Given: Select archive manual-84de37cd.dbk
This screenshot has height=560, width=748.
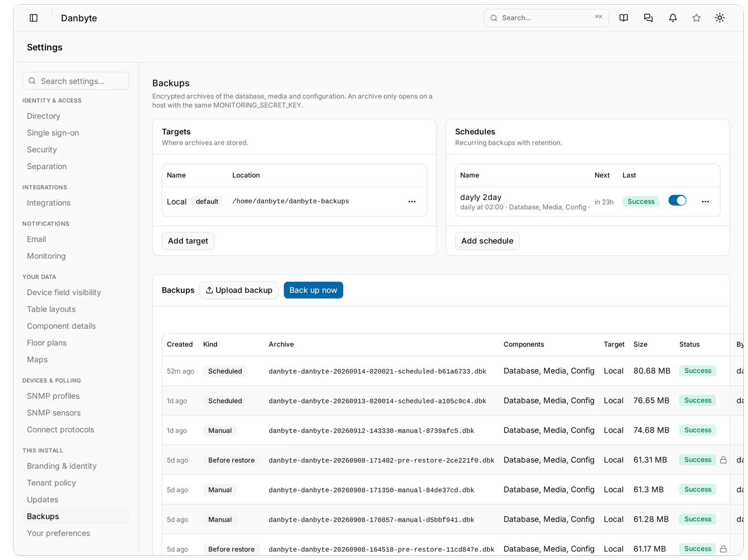Looking at the screenshot, I should coord(371,490).
